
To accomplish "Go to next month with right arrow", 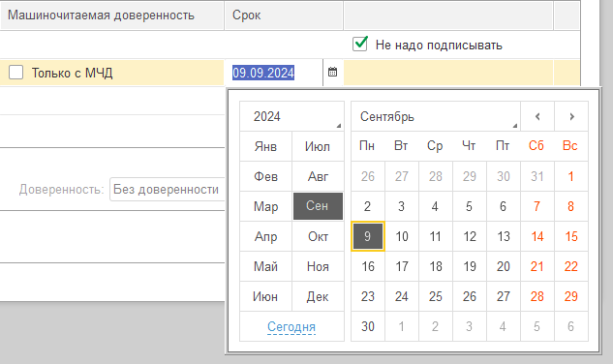I will pyautogui.click(x=571, y=116).
